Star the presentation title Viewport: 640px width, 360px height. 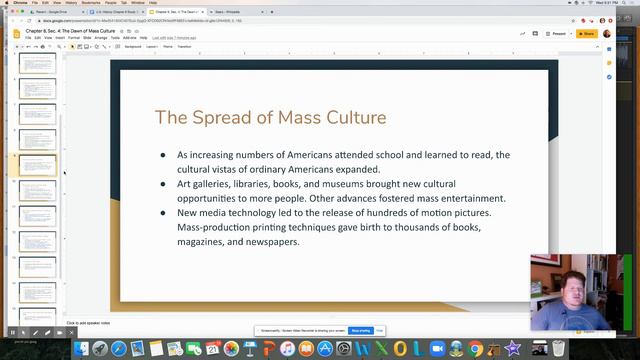121,31
